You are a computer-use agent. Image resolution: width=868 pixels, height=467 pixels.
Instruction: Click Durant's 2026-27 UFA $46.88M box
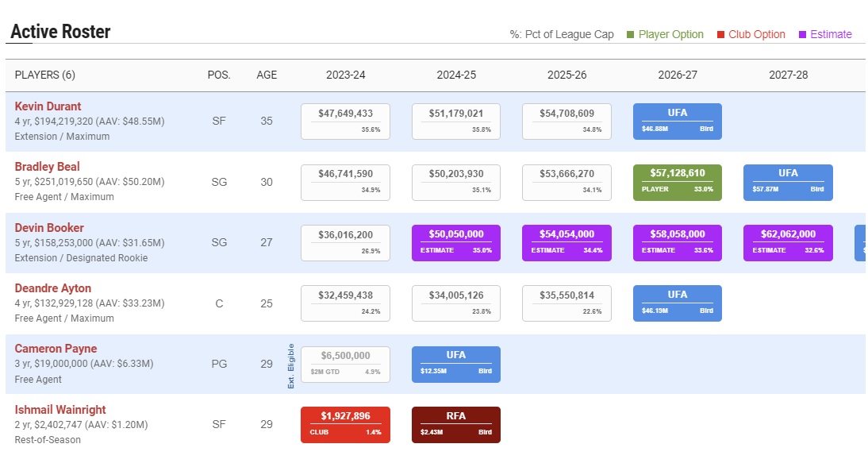(678, 122)
